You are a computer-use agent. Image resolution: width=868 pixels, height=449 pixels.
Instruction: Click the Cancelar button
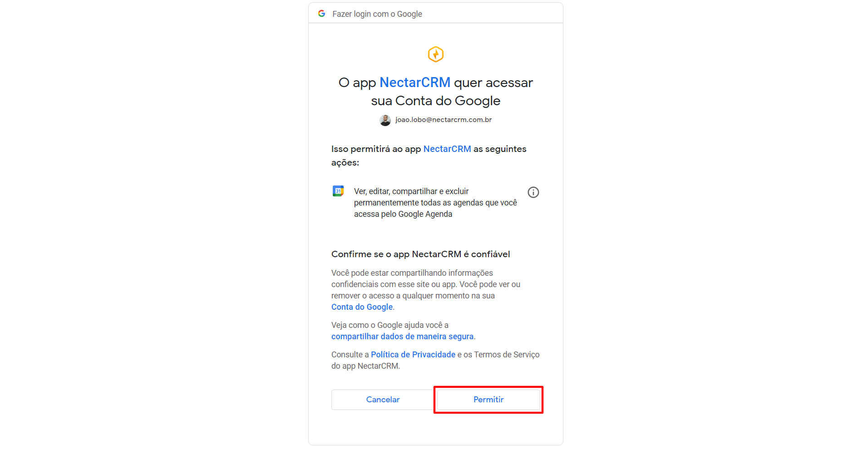(383, 400)
